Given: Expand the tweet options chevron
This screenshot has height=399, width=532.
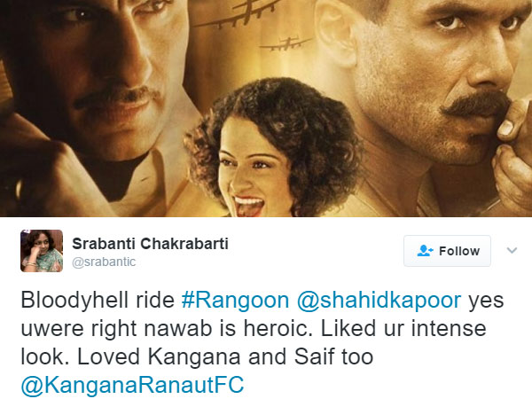Looking at the screenshot, I should point(512,251).
